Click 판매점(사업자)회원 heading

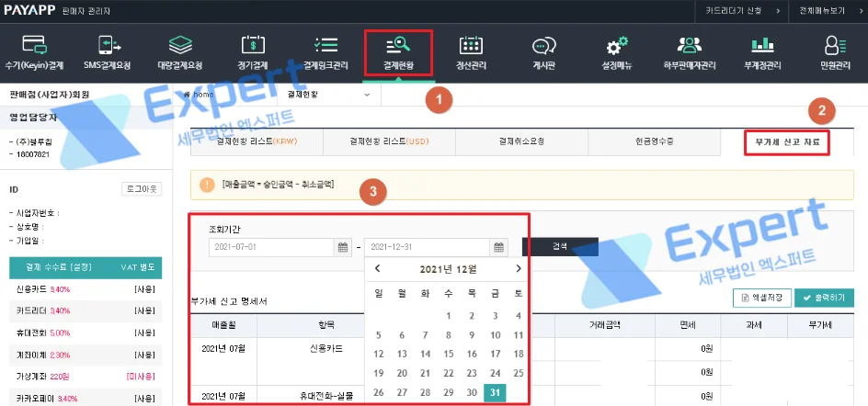[50, 95]
